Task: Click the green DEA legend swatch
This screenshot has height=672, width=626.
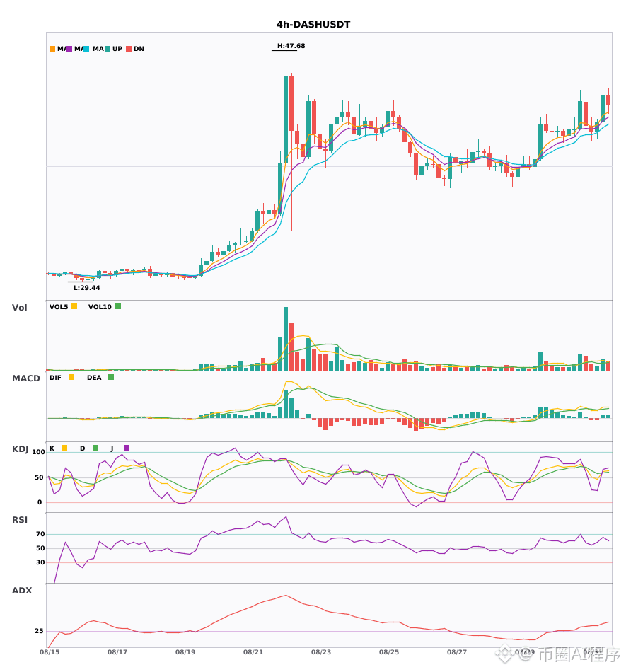Action: pyautogui.click(x=111, y=377)
